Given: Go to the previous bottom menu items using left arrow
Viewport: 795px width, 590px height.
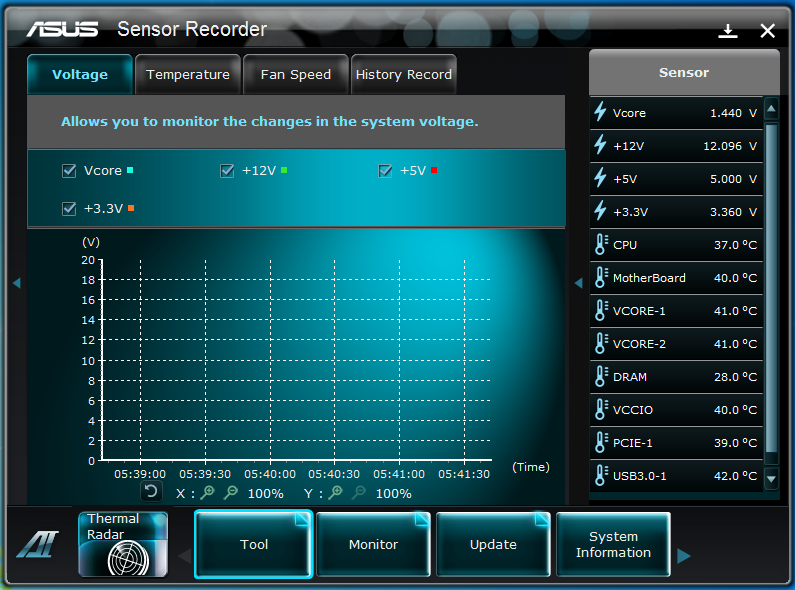Looking at the screenshot, I should [185, 556].
